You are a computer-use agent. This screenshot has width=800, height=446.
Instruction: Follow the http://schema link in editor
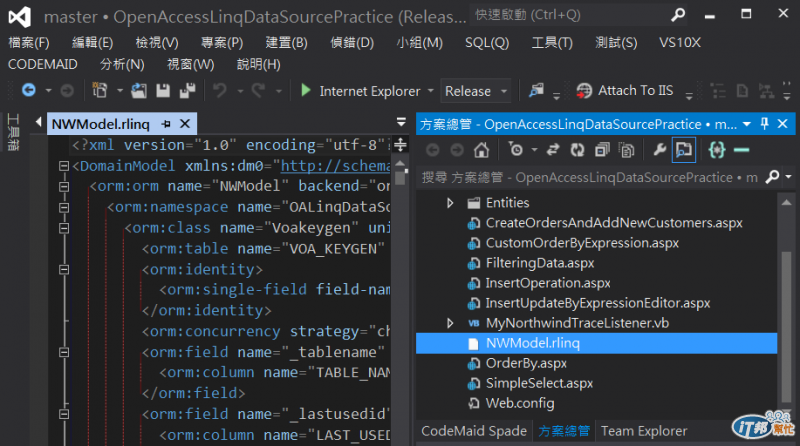(x=335, y=166)
